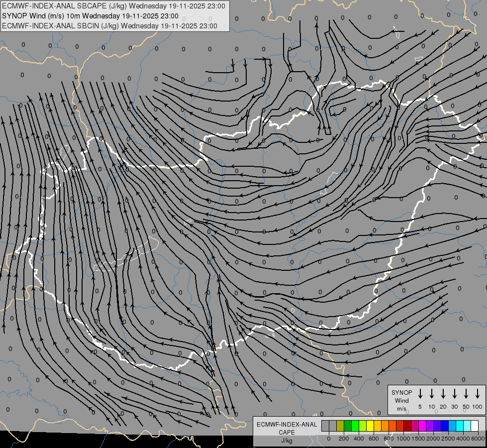
Task: Select the olive CAPE color swatch
Action: click(x=340, y=426)
